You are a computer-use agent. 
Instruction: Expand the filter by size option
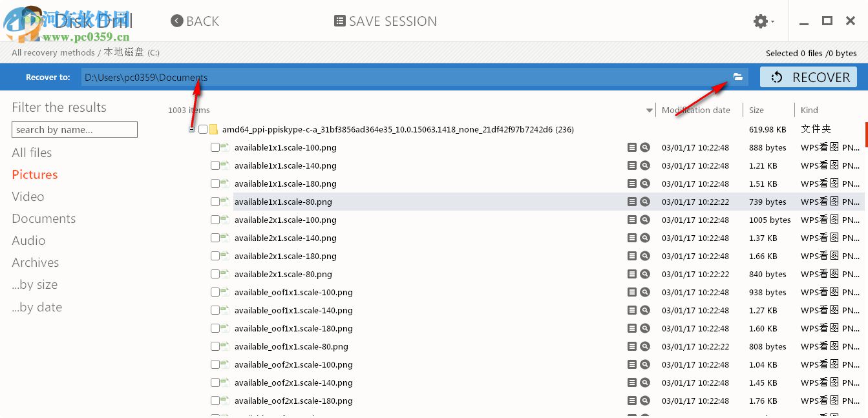coord(34,284)
